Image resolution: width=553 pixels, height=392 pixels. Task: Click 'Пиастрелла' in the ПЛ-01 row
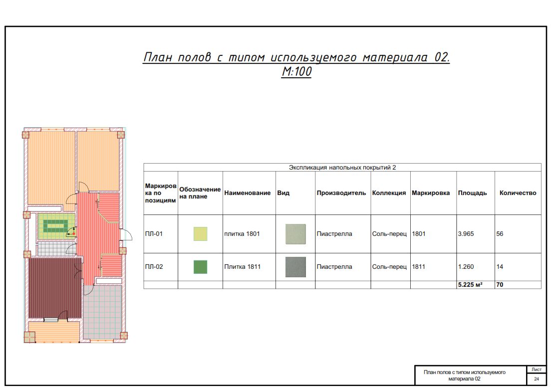tap(334, 234)
